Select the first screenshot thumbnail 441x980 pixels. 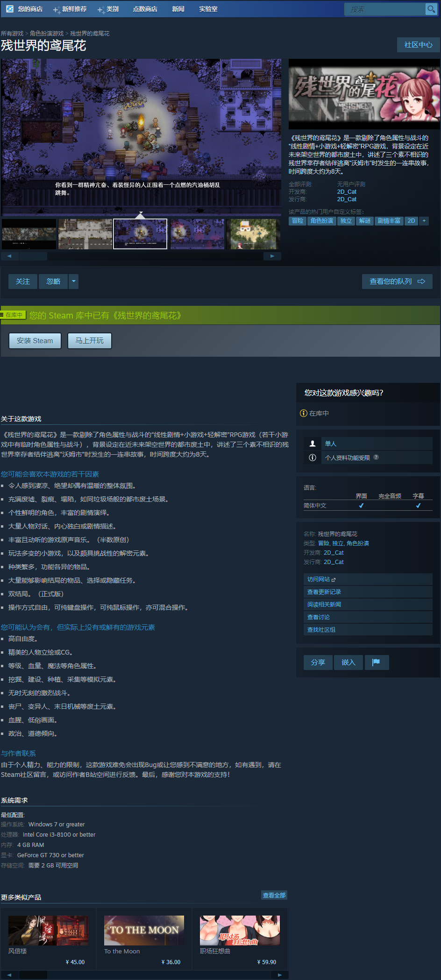tap(29, 234)
